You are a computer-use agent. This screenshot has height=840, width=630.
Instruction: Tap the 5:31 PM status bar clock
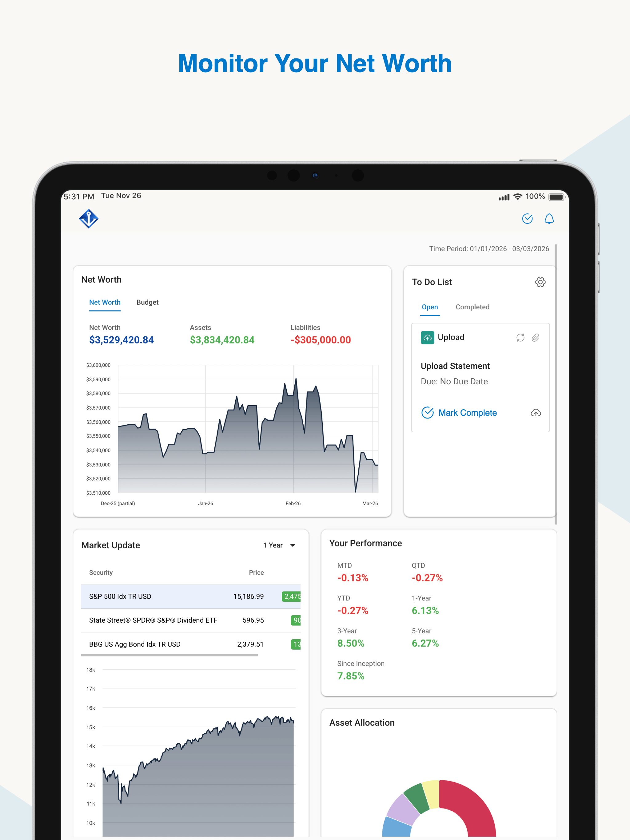click(x=79, y=196)
